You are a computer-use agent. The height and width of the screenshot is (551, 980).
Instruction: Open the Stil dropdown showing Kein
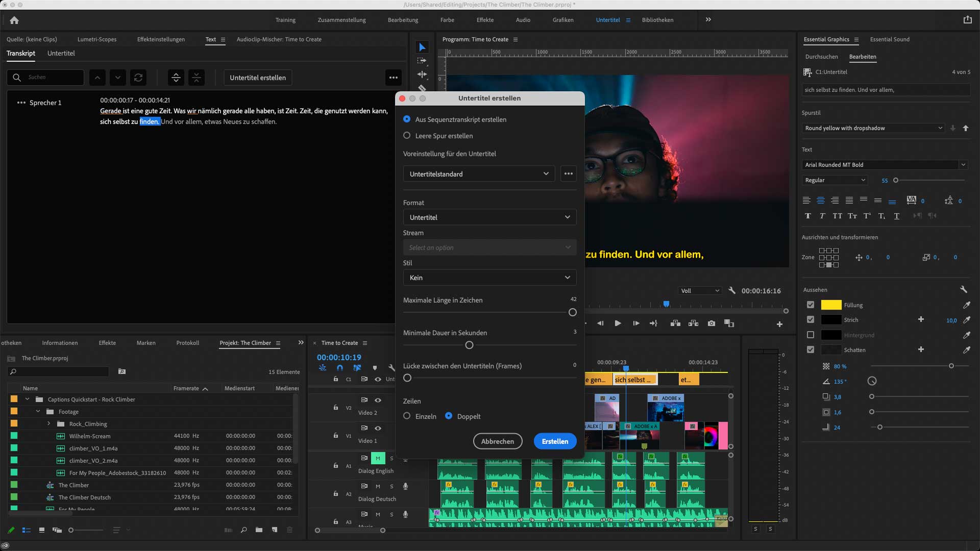pyautogui.click(x=489, y=278)
